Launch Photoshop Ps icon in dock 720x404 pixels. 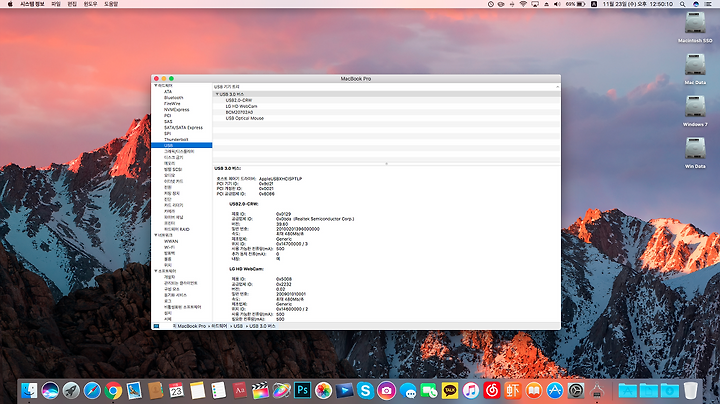click(303, 391)
